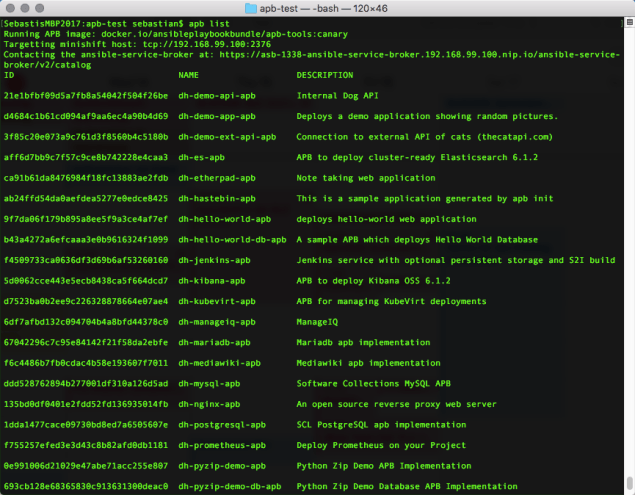This screenshot has height=495, width=635.
Task: Click description 'Deploy Prometheus on your Project'
Action: pyautogui.click(x=381, y=445)
